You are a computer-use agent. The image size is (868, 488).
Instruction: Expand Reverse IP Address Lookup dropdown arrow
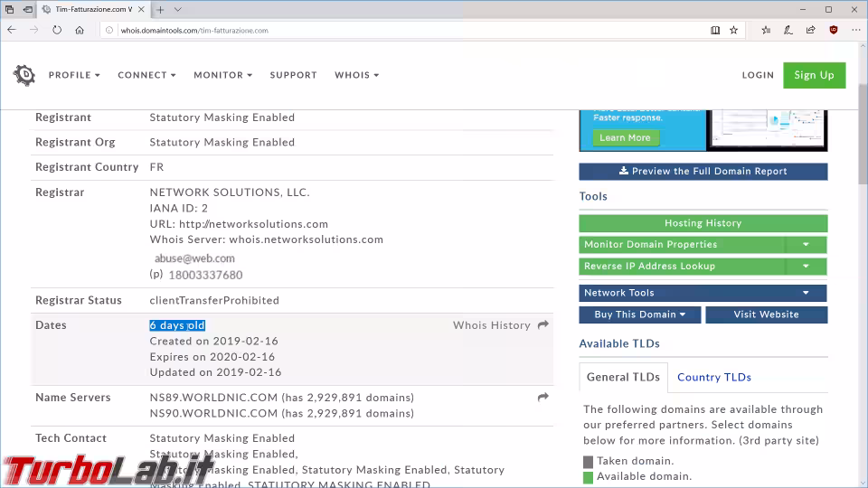coord(806,267)
